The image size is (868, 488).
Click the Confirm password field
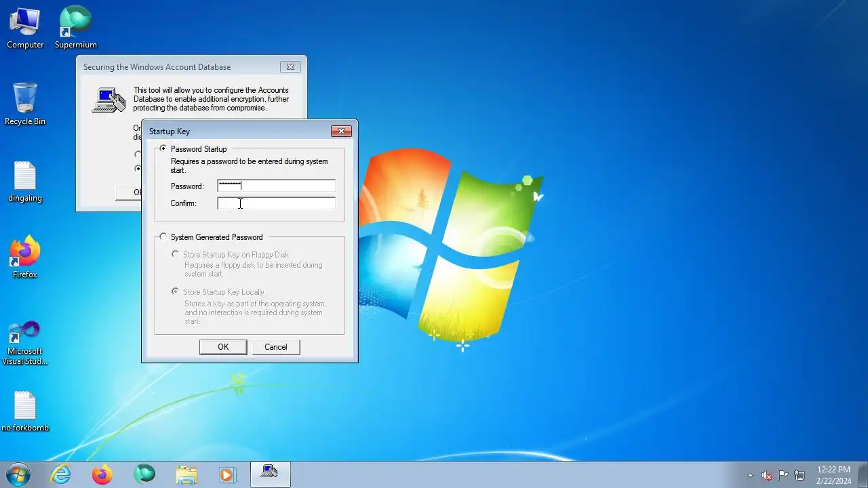tap(276, 203)
